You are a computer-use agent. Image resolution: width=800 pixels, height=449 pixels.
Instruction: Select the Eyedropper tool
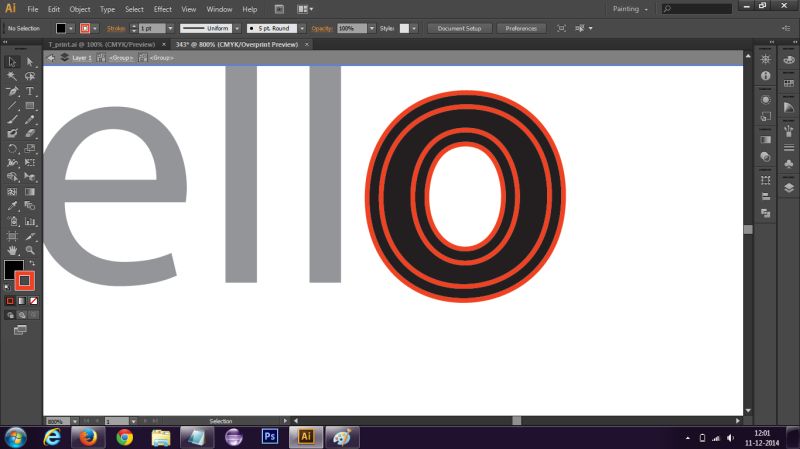point(12,206)
